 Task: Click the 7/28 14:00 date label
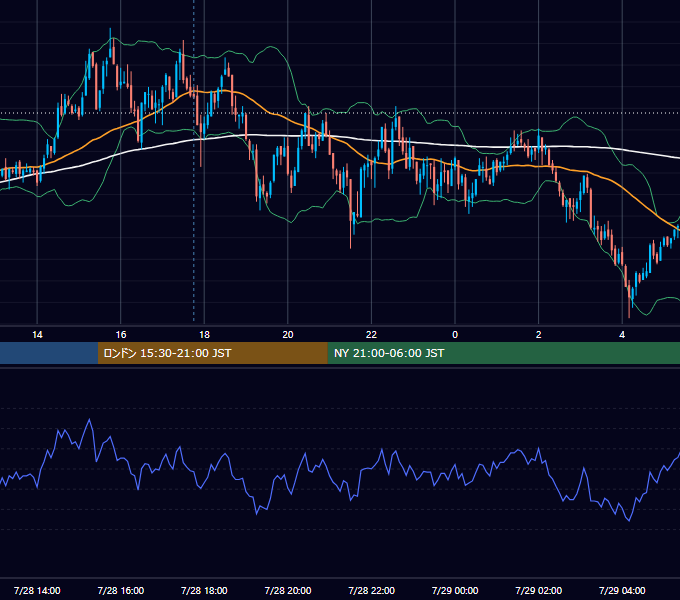click(37, 590)
